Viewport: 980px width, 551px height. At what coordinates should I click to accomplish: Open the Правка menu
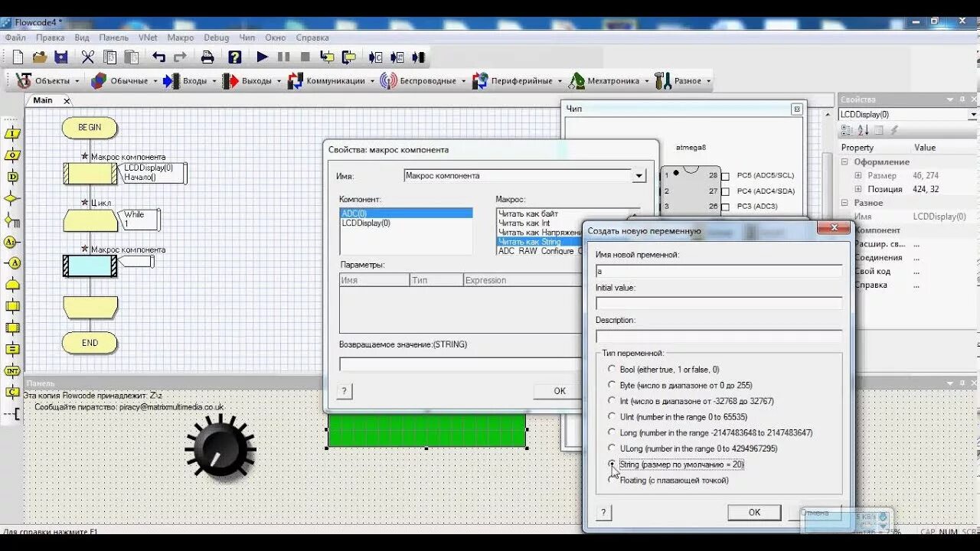(x=50, y=37)
